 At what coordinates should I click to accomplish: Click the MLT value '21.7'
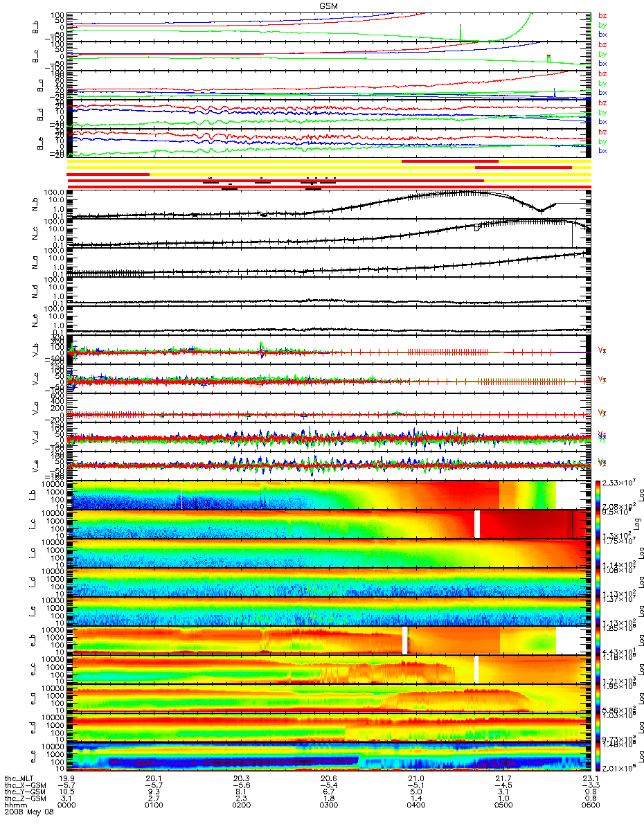click(x=503, y=780)
